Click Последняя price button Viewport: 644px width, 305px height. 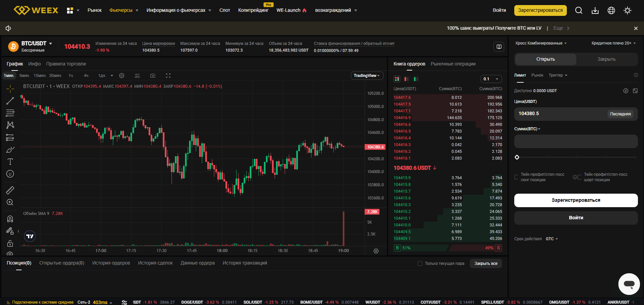[x=620, y=114]
